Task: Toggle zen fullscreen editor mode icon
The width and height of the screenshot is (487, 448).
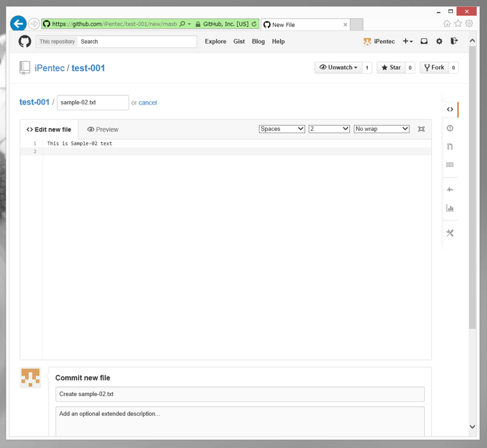Action: point(421,129)
